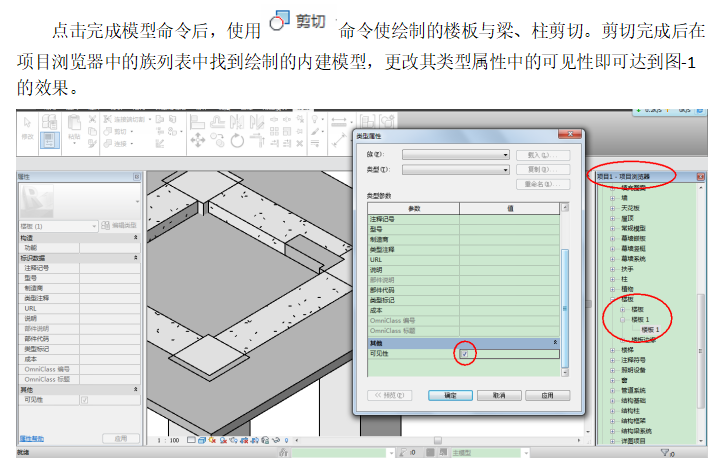Select 楼板 1 child item in project browser

[x=650, y=329]
